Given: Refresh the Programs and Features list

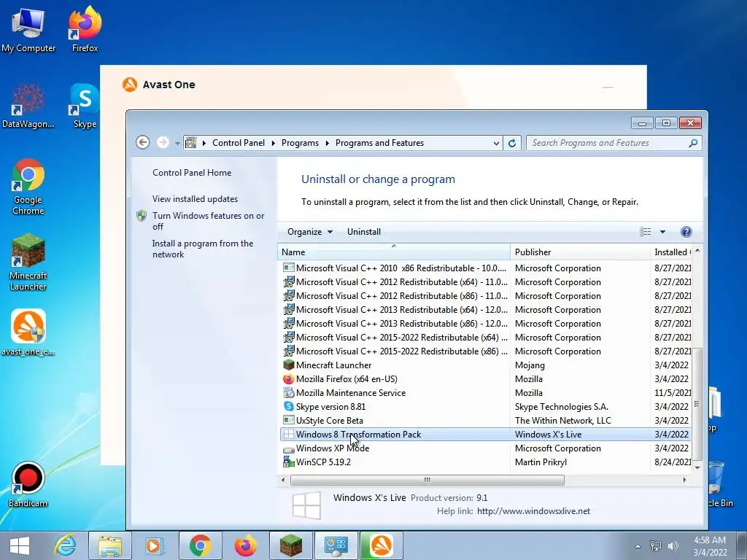Looking at the screenshot, I should pos(512,143).
